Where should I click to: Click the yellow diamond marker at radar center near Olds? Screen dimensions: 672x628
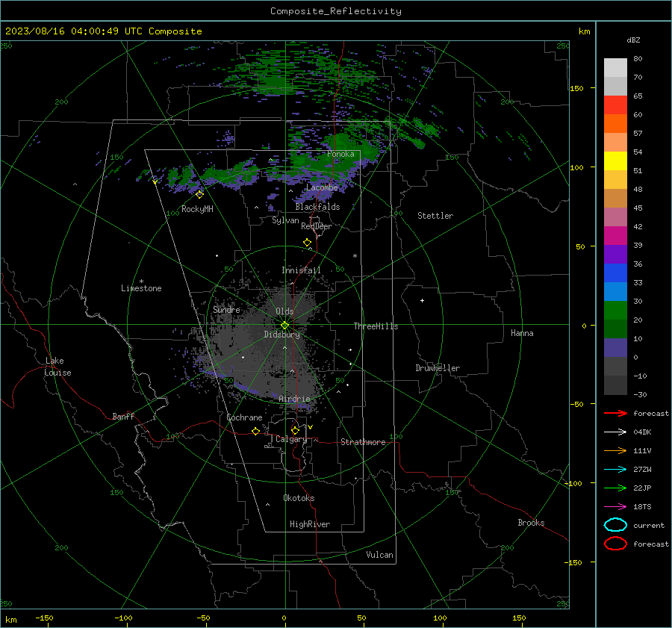coord(285,326)
